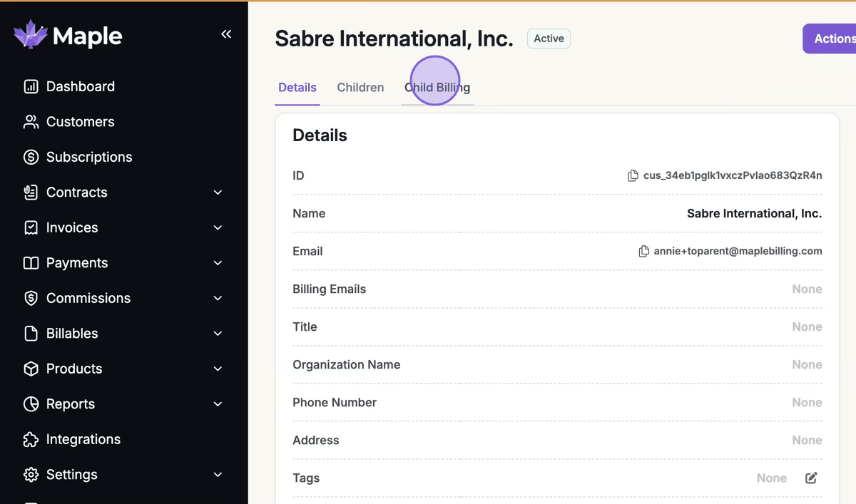Viewport: 856px width, 504px height.
Task: Collapse the sidebar with double-chevron icon
Action: pyautogui.click(x=226, y=34)
